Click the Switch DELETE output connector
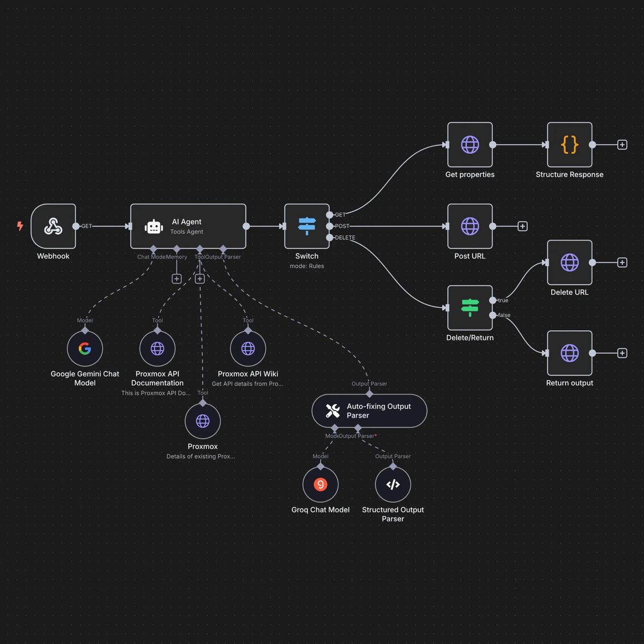 (330, 238)
